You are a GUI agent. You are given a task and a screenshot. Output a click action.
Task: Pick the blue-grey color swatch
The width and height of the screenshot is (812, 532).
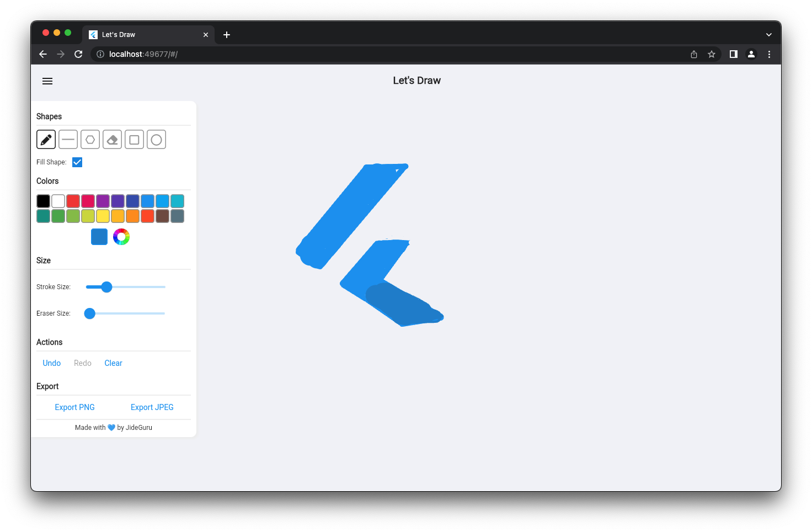[x=177, y=216]
